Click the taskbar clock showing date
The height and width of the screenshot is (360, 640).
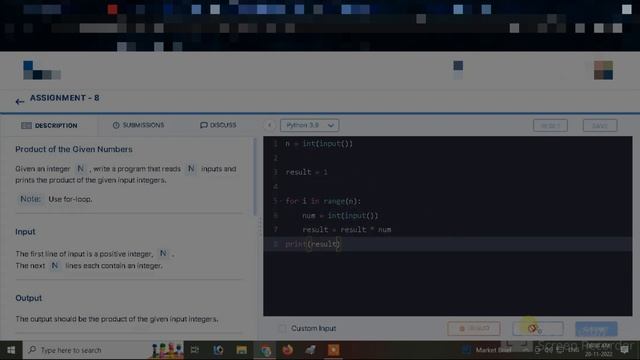pos(598,350)
